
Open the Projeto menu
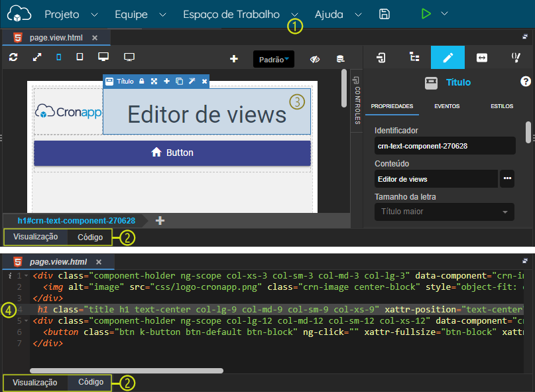coord(62,15)
